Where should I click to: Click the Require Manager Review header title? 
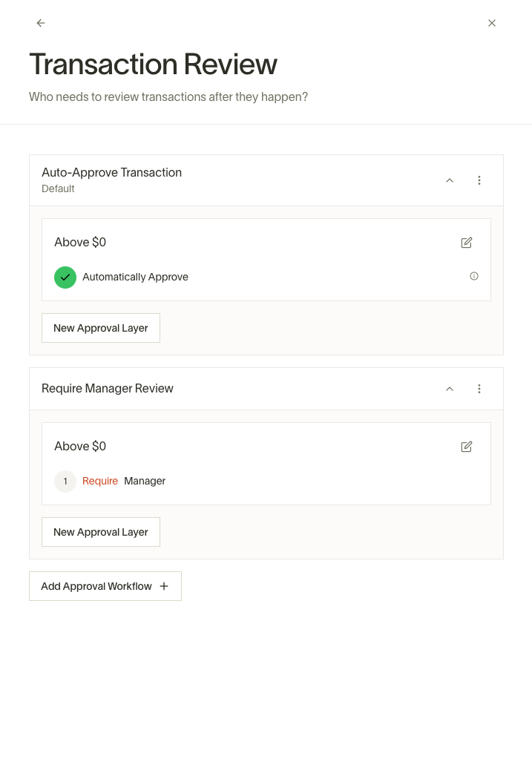107,389
